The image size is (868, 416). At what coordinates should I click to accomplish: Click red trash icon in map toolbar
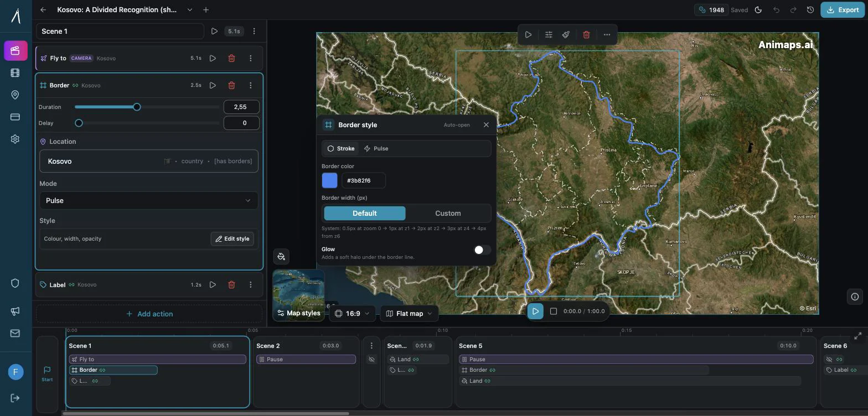[586, 35]
